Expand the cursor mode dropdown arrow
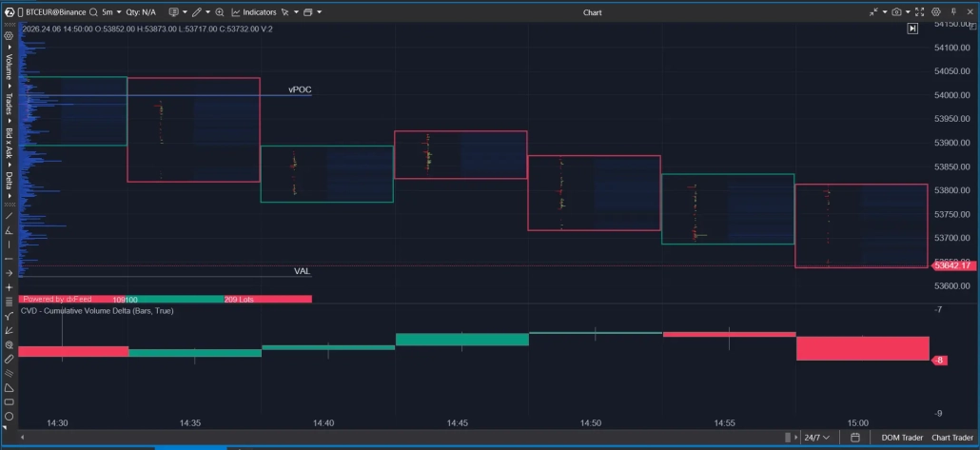Screen dimensions: 980x450 296,11
